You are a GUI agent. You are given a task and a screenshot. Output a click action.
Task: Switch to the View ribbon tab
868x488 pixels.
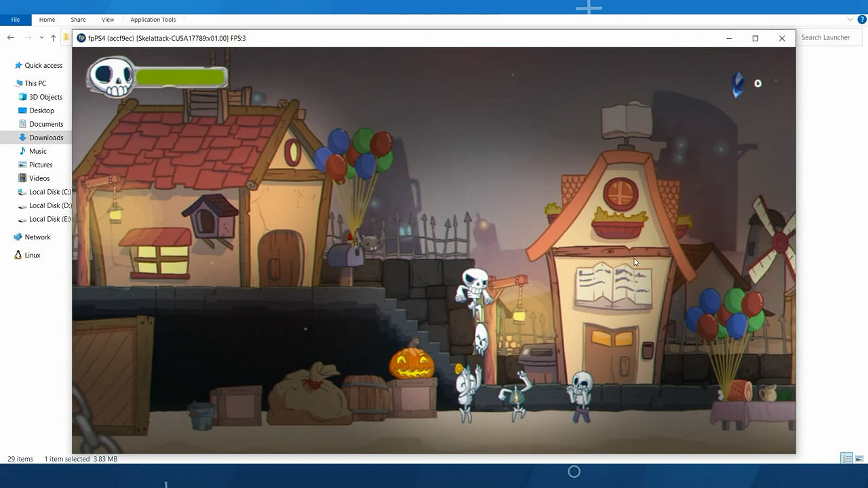107,20
